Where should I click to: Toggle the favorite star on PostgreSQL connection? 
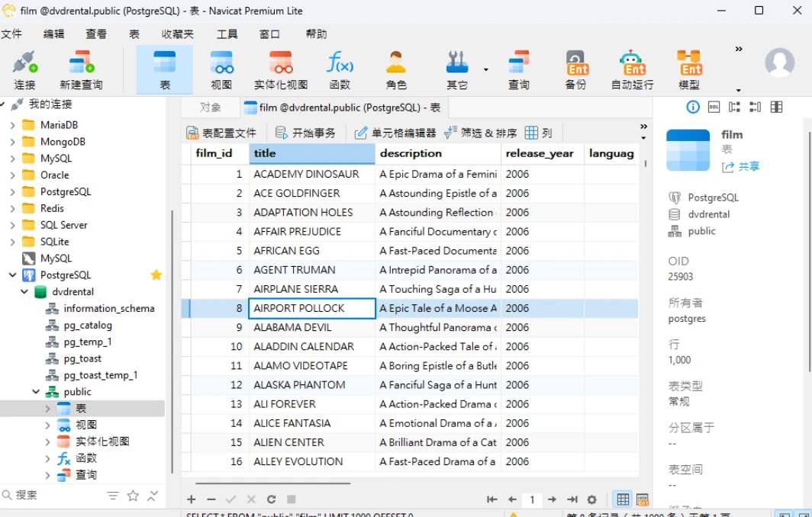[x=156, y=275]
